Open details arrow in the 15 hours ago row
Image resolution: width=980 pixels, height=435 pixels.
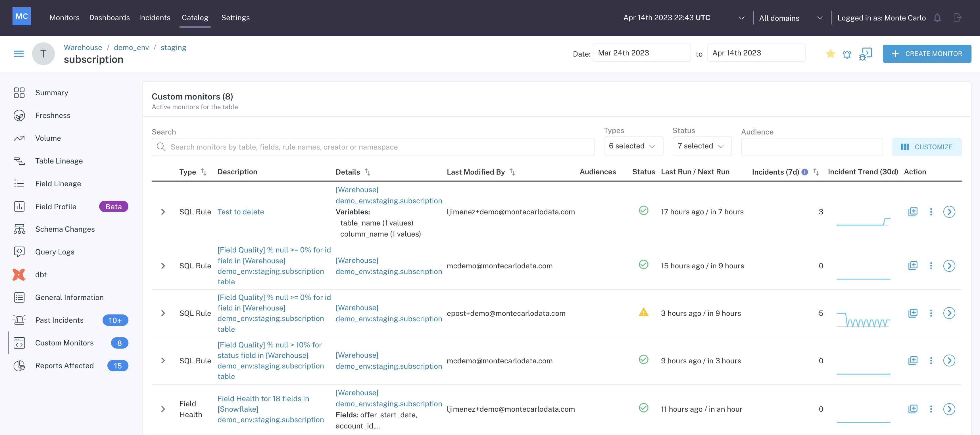point(949,266)
